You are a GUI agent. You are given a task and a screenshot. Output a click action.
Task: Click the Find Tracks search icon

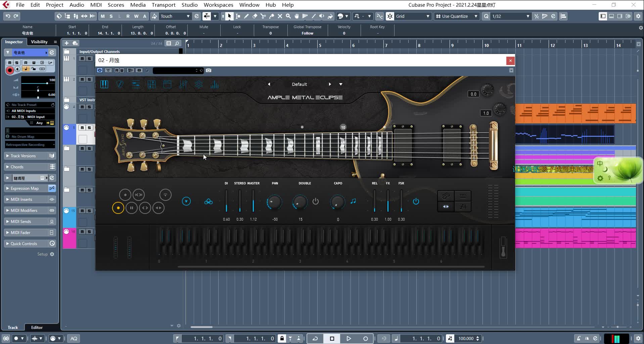(x=177, y=43)
